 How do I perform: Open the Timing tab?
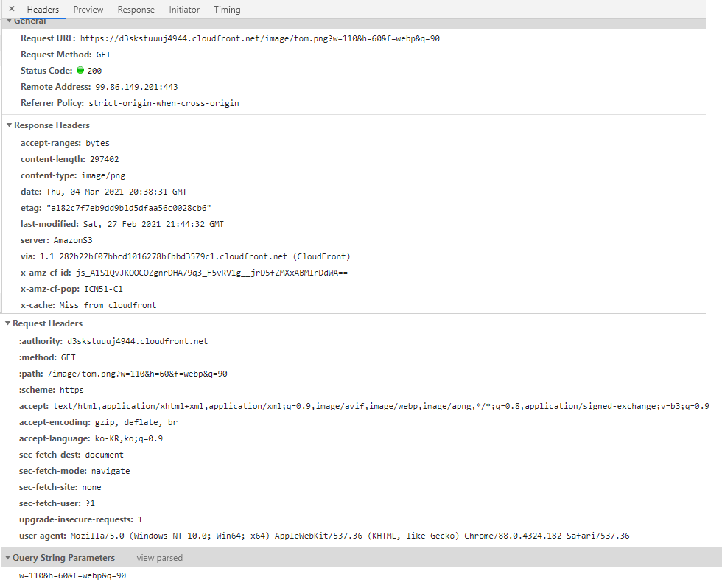point(227,9)
